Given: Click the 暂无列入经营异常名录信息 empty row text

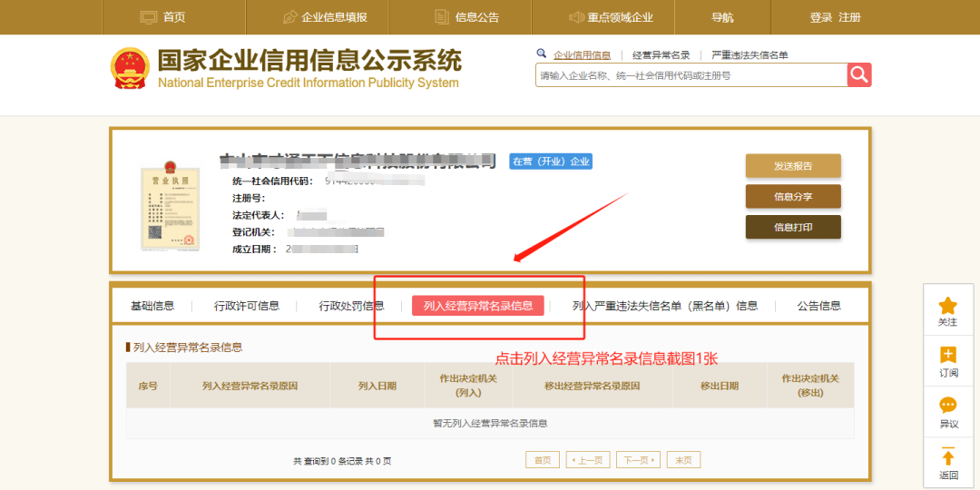Looking at the screenshot, I should (x=491, y=423).
